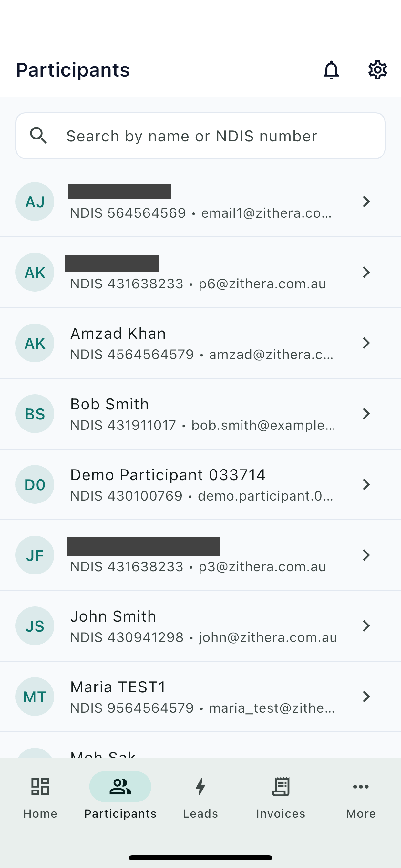Open Bob Smith participant entry
401x868 pixels.
(x=200, y=414)
